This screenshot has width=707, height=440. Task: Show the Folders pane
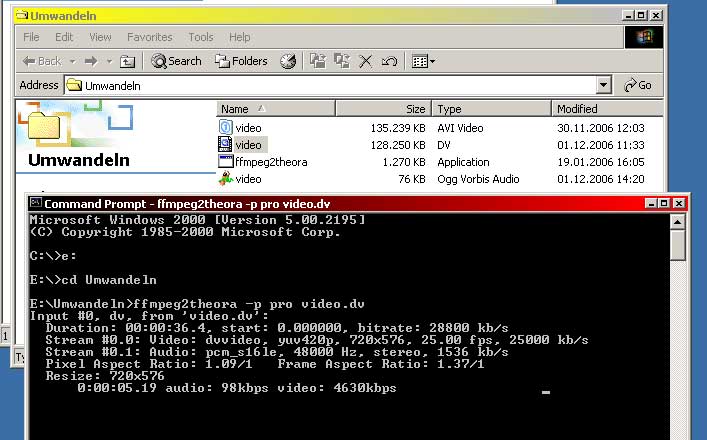[241, 61]
